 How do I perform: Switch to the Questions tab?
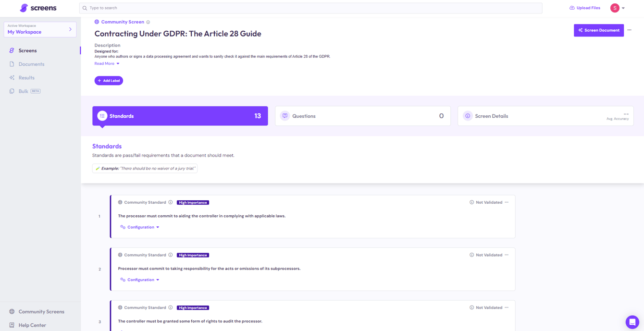(363, 116)
